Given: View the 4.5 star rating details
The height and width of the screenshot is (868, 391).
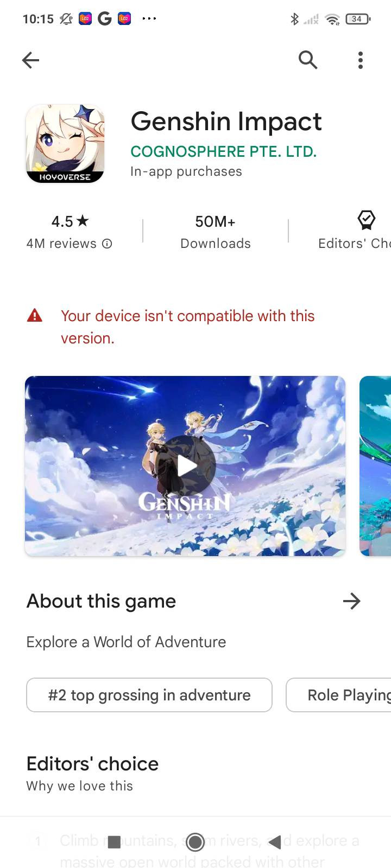Looking at the screenshot, I should tap(70, 221).
